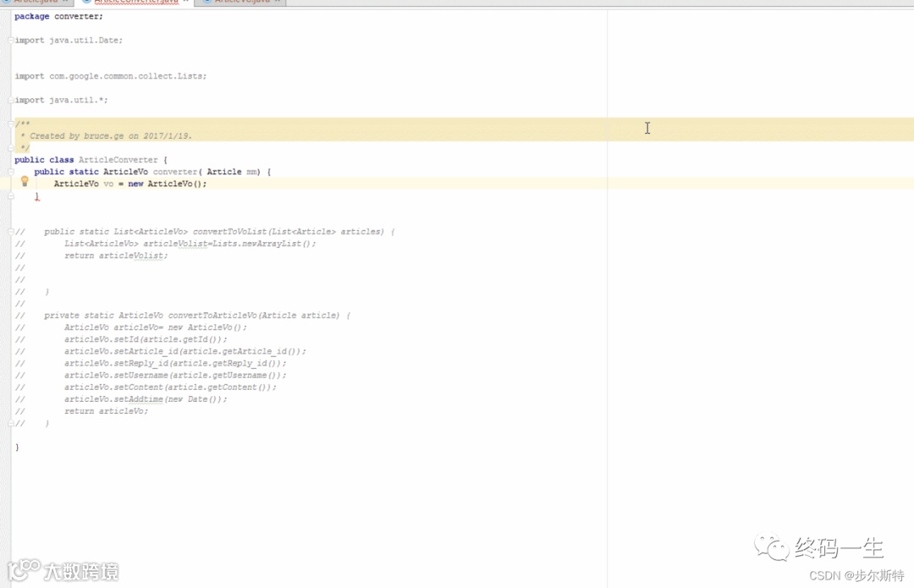Click the red-underlined closing brace of converter method

click(36, 197)
